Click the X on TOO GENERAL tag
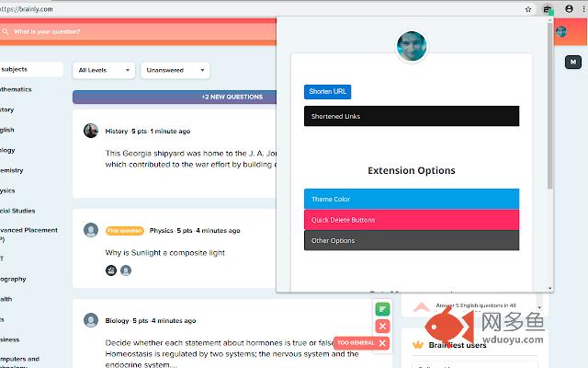 [382, 343]
